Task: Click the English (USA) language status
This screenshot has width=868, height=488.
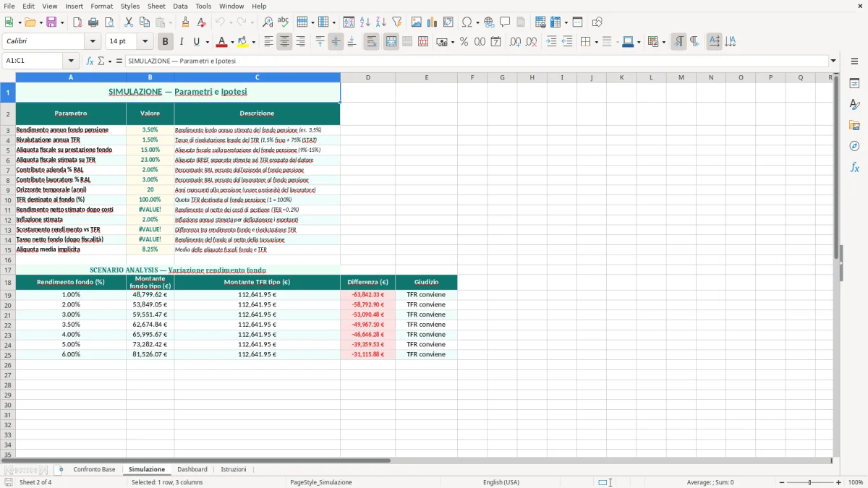Action: [501, 482]
